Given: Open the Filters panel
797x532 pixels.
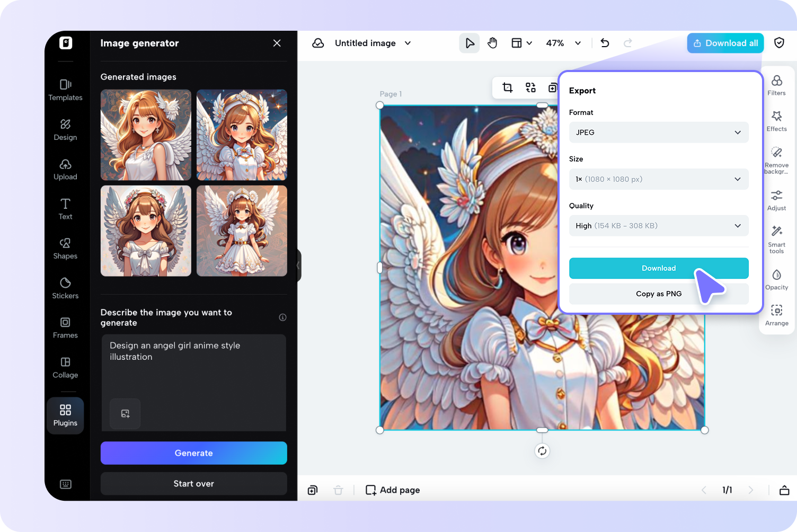Looking at the screenshot, I should point(776,85).
